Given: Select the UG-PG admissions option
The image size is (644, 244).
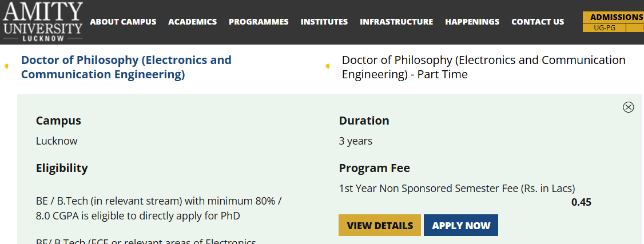Looking at the screenshot, I should click(x=605, y=27).
